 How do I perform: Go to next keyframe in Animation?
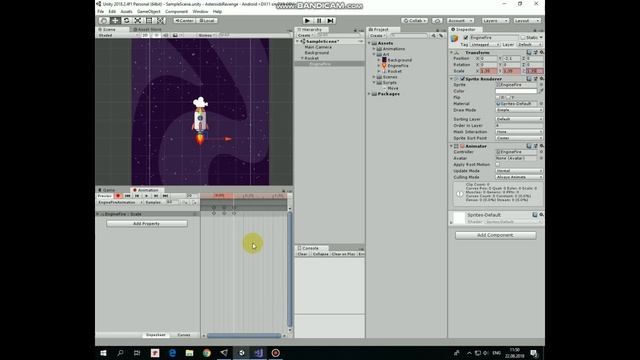point(156,196)
